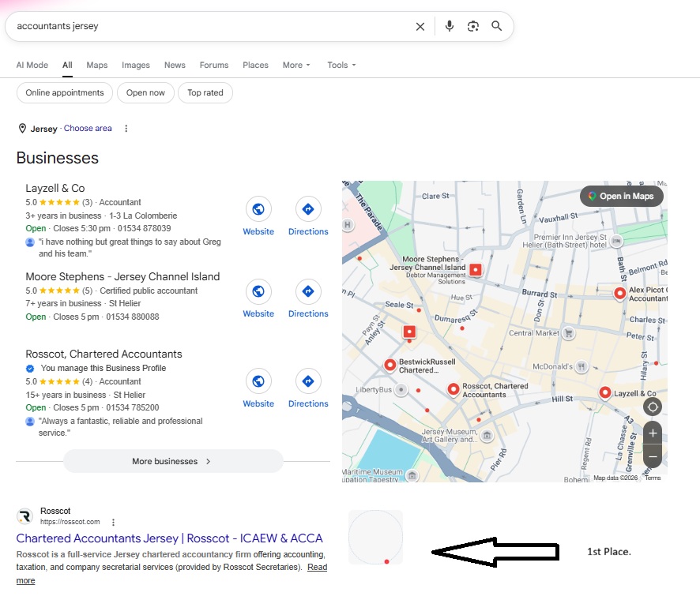Toggle the Open now filter chip

[145, 93]
